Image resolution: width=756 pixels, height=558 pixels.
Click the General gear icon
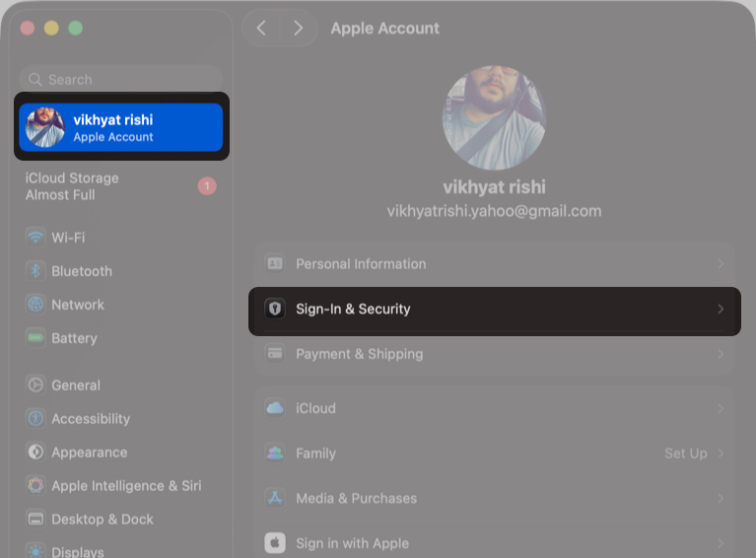(x=35, y=384)
